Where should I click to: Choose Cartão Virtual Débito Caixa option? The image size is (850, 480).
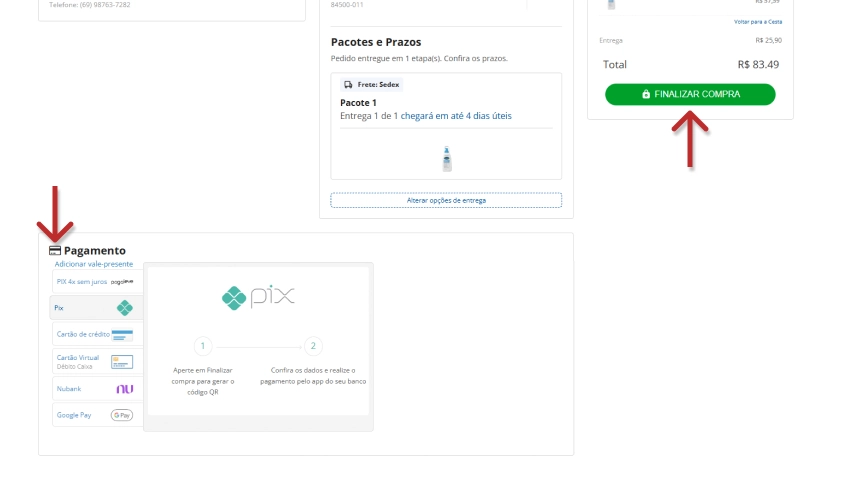pyautogui.click(x=78, y=362)
